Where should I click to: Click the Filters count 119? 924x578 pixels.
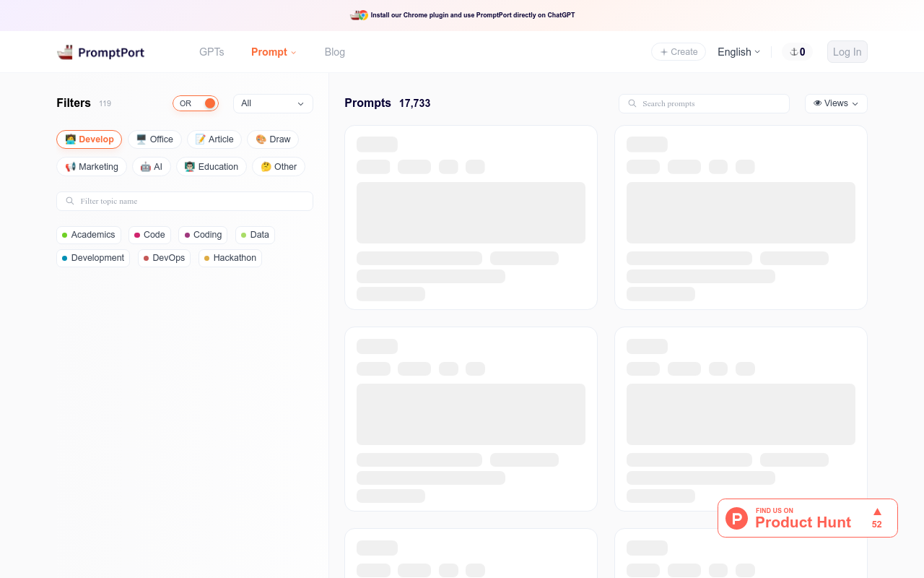tap(105, 103)
